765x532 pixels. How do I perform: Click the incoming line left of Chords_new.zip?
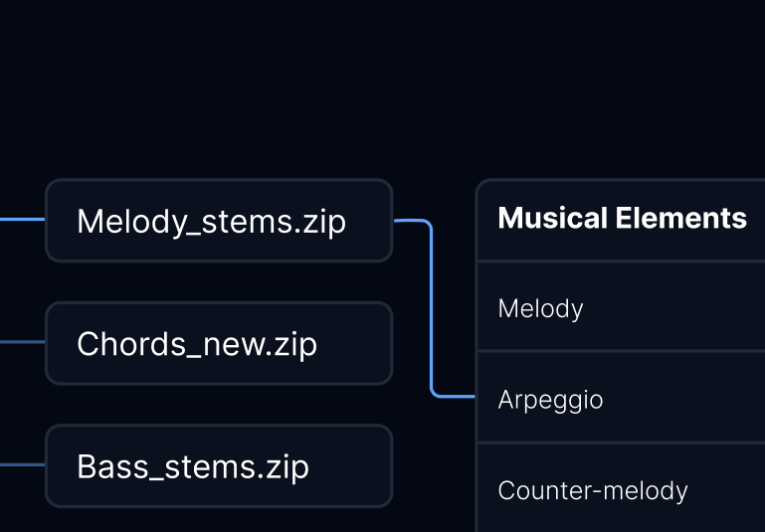pos(22,342)
